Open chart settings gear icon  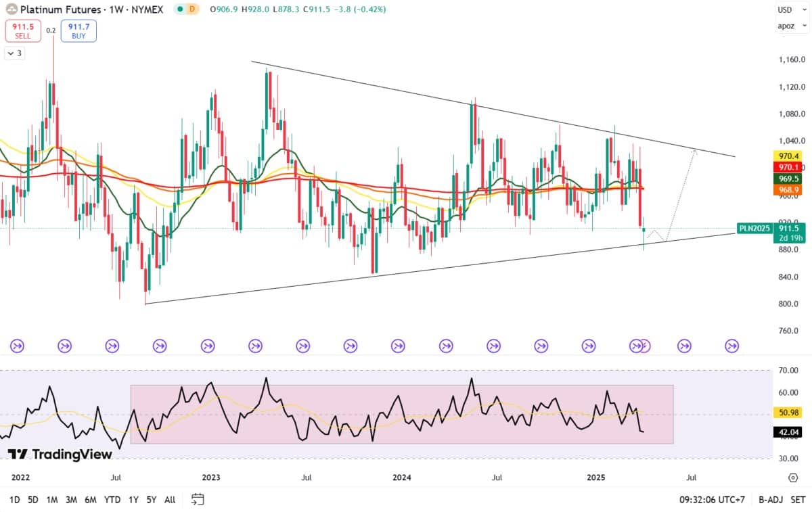pyautogui.click(x=793, y=477)
